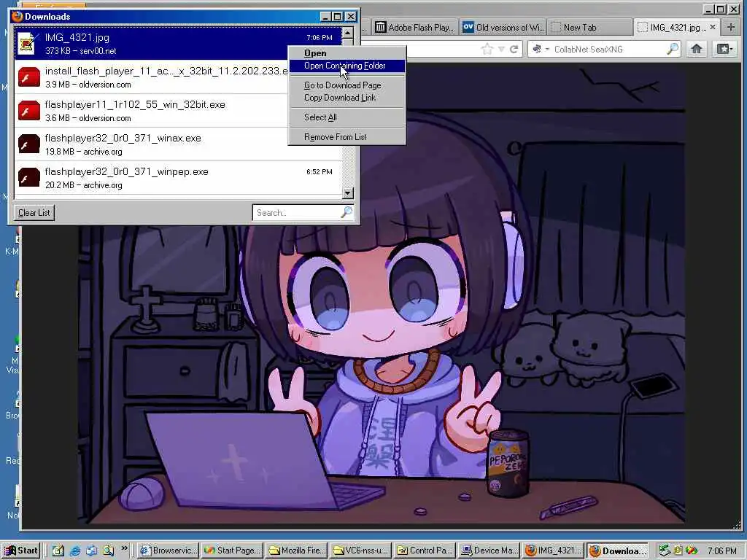Image resolution: width=747 pixels, height=560 pixels.
Task: Reload the page with refresh icon
Action: pos(514,49)
